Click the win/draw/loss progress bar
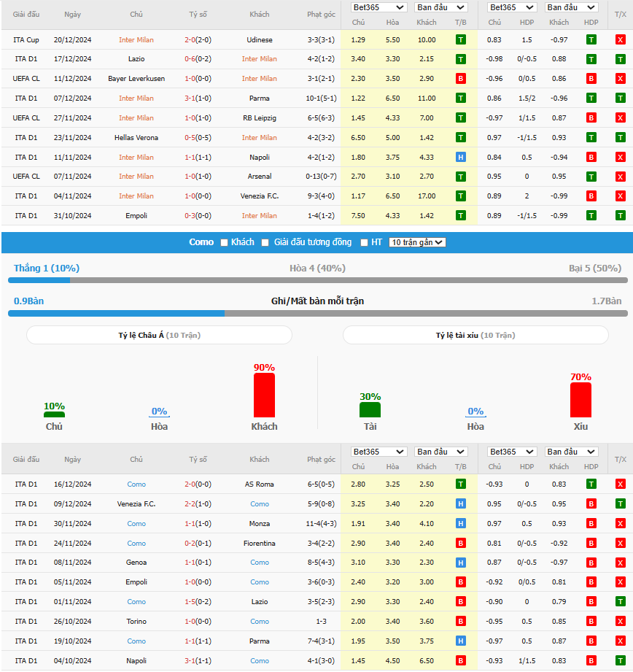The image size is (633, 672). [318, 280]
